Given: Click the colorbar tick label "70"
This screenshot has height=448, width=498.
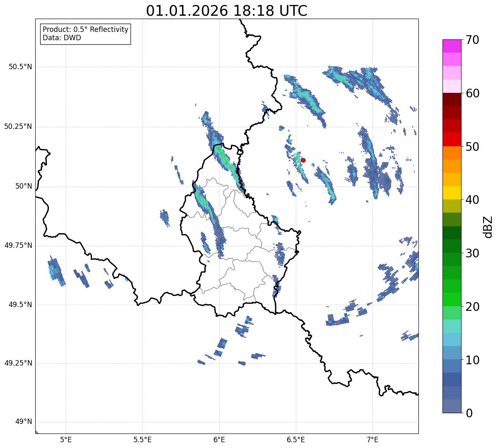Looking at the screenshot, I should (x=472, y=40).
